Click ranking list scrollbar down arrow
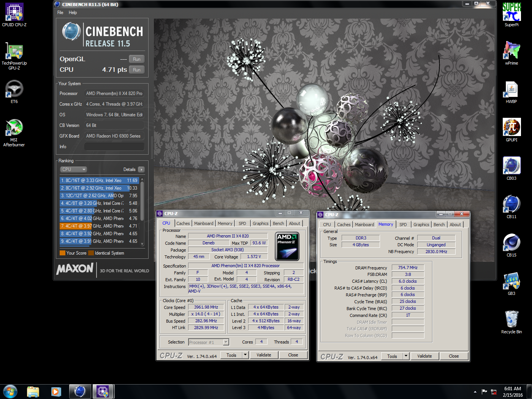Image resolution: width=532 pixels, height=399 pixels. tap(142, 244)
